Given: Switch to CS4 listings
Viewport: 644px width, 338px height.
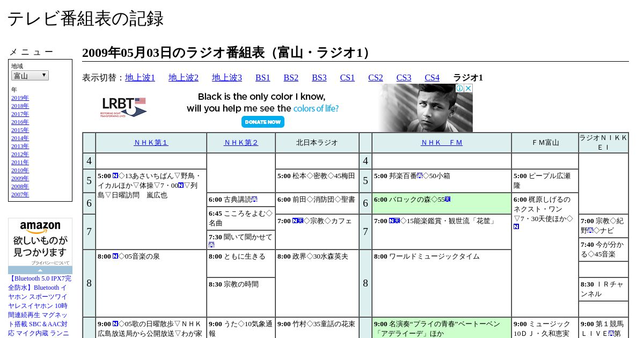Looking at the screenshot, I should pyautogui.click(x=432, y=78).
